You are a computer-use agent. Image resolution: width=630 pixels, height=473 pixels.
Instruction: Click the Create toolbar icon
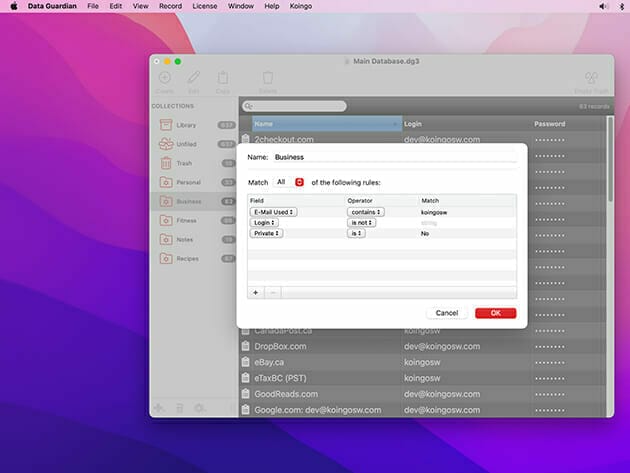(x=165, y=79)
